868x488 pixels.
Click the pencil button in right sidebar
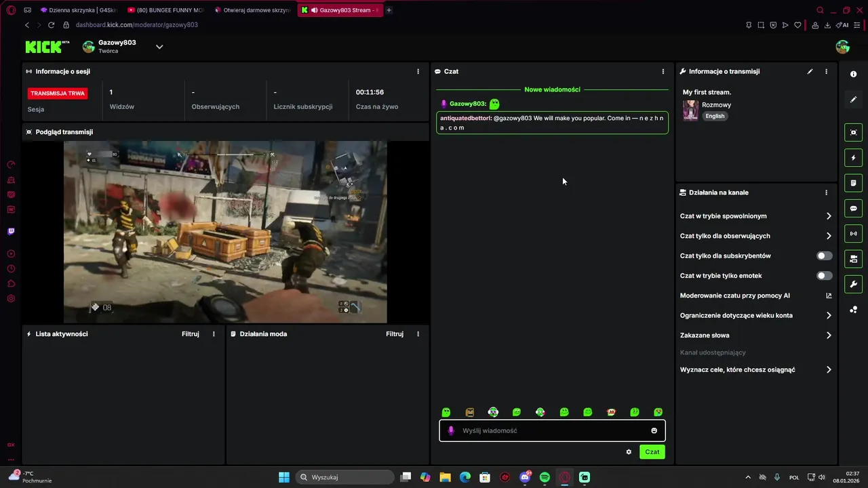pyautogui.click(x=853, y=100)
